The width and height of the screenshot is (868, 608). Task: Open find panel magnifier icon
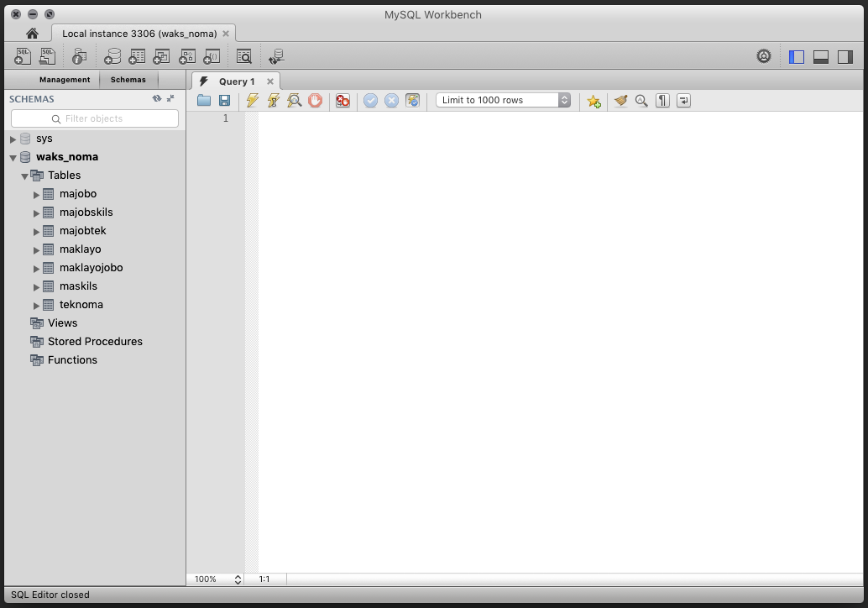click(641, 100)
